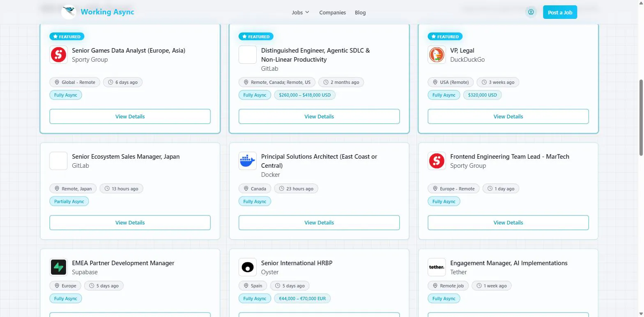The image size is (644, 317).
Task: Click the vertical page scrollbar thumb
Action: pyautogui.click(x=641, y=118)
